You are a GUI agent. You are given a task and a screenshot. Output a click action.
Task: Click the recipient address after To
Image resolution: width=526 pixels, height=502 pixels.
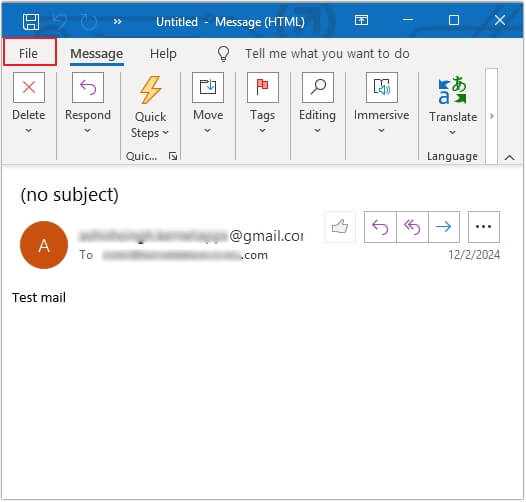point(185,255)
